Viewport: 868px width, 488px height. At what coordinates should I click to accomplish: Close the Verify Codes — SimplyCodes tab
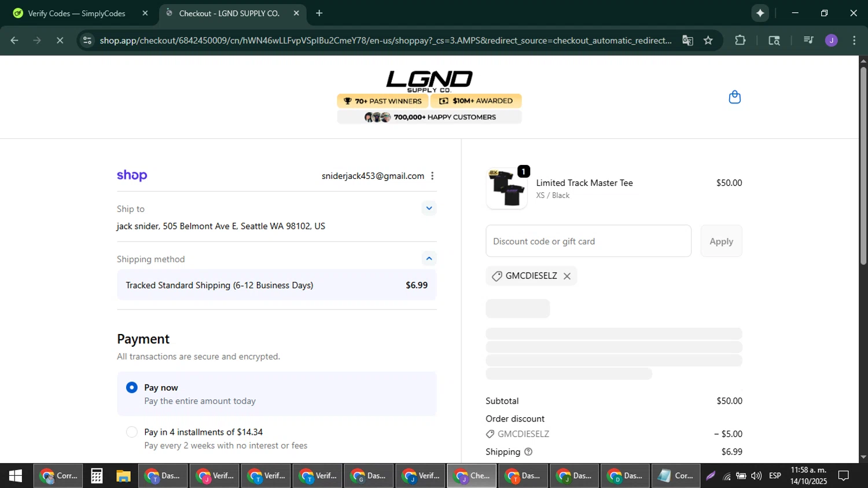pos(145,13)
